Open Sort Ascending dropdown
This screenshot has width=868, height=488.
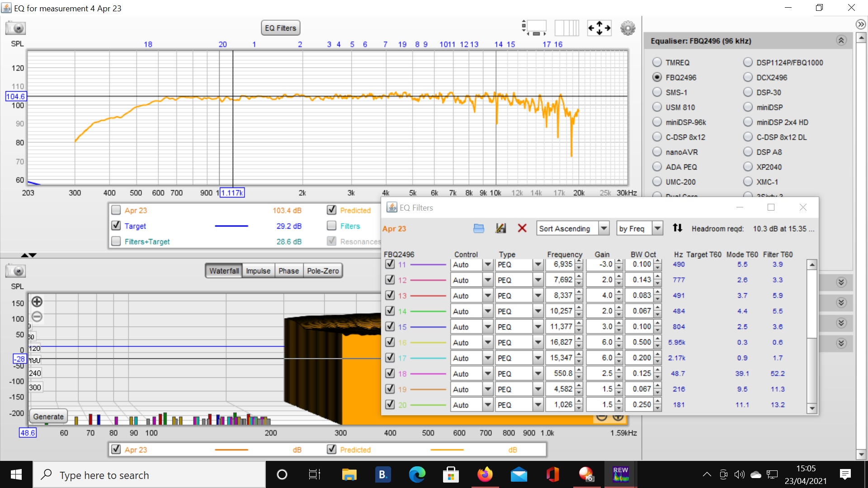click(x=604, y=229)
